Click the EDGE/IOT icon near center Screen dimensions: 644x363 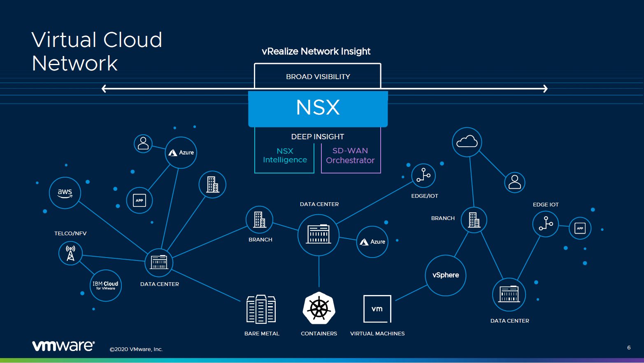coord(423,176)
